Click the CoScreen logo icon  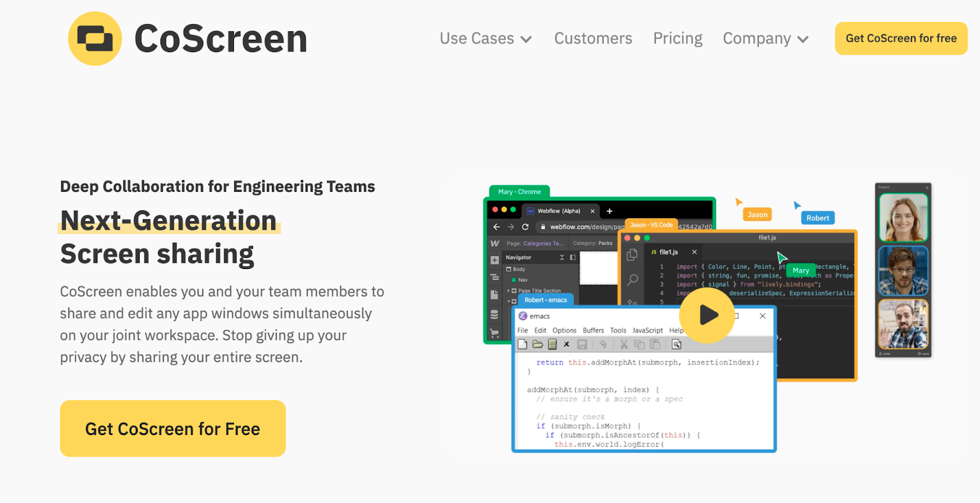coord(95,39)
